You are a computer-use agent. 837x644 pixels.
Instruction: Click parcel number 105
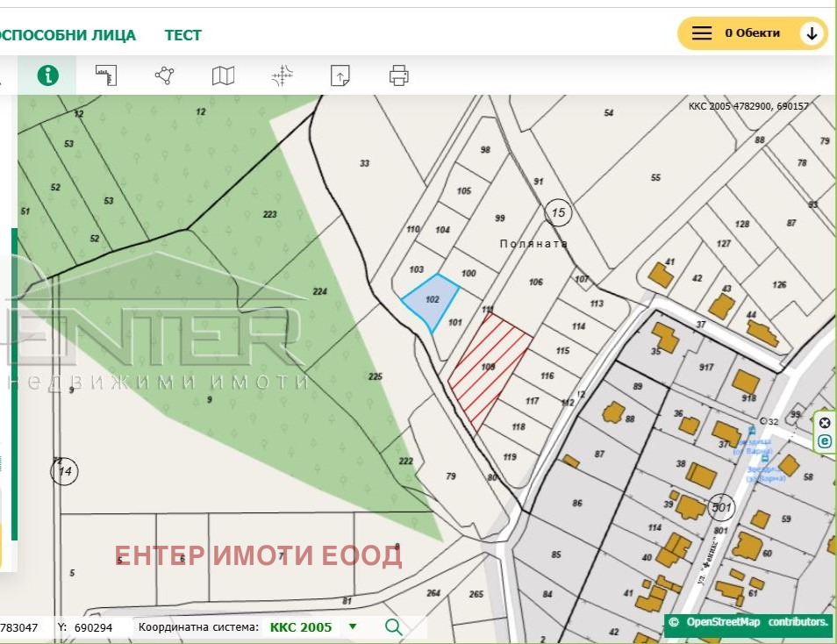click(x=464, y=190)
